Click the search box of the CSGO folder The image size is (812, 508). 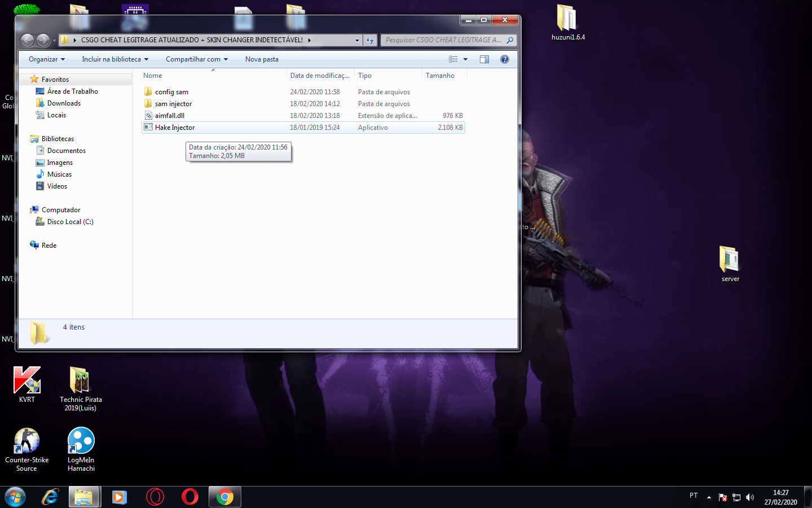tap(449, 40)
